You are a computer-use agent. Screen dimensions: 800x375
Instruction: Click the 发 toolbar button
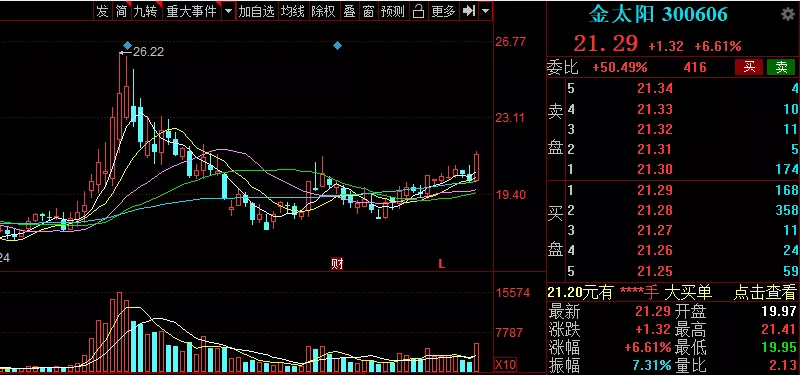pyautogui.click(x=103, y=11)
